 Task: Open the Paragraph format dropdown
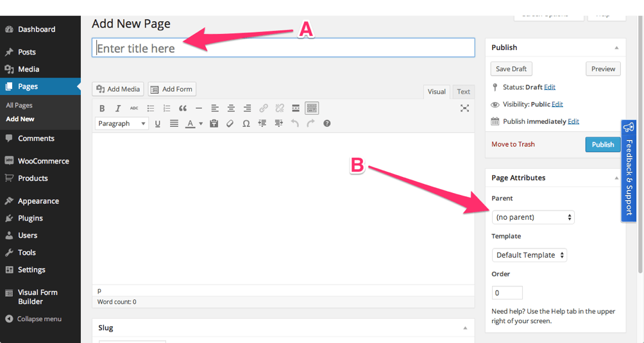pos(122,124)
